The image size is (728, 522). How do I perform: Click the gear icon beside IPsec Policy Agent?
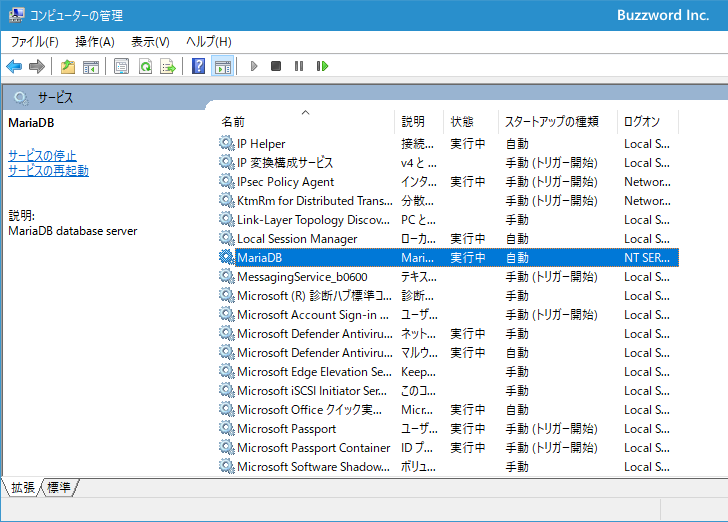[227, 181]
